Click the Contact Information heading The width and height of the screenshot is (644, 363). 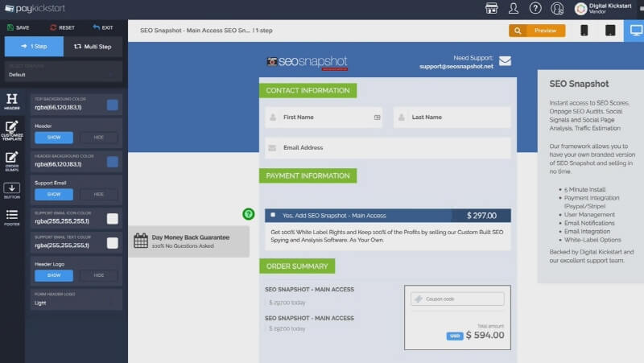tap(308, 91)
